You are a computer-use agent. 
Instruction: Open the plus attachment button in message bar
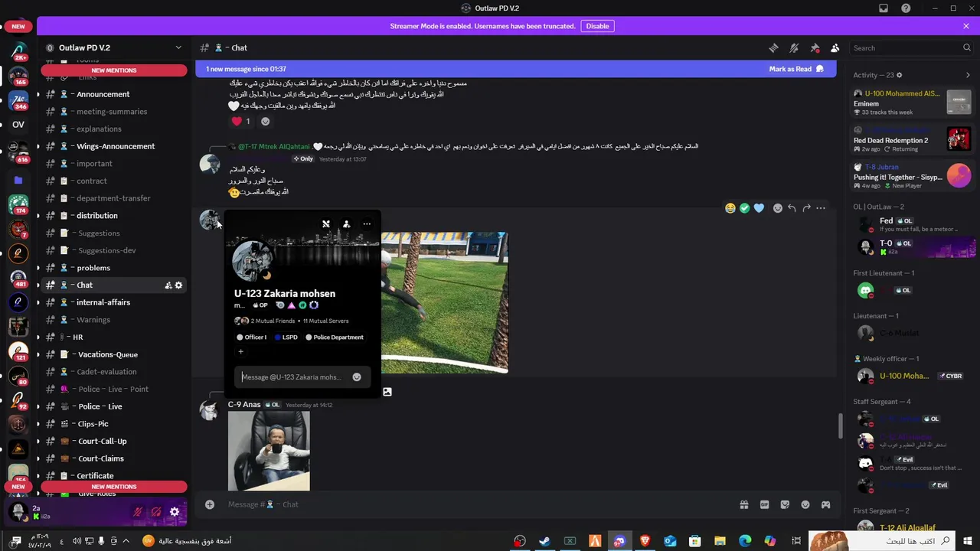click(209, 504)
